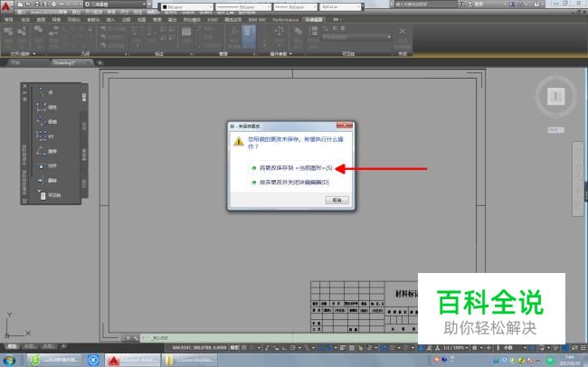Image resolution: width=588 pixels, height=367 pixels.
Task: Open the green browser taskbar item
Action: click(x=54, y=361)
